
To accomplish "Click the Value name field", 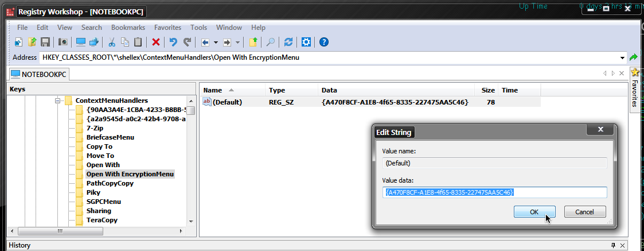I will point(495,163).
